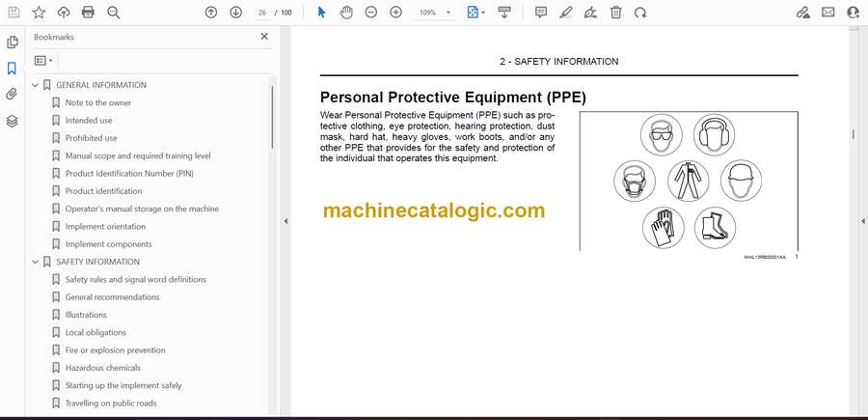This screenshot has height=420, width=868.
Task: Open the Sign document pen tool
Action: coord(590,13)
